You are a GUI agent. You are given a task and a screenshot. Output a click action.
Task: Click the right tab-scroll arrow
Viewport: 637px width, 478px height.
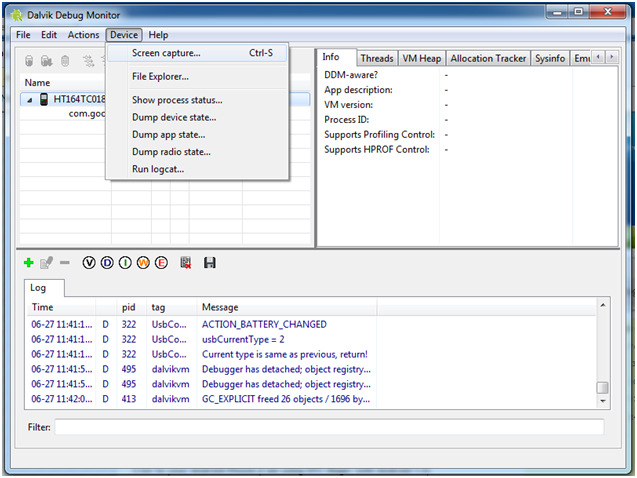pos(611,57)
